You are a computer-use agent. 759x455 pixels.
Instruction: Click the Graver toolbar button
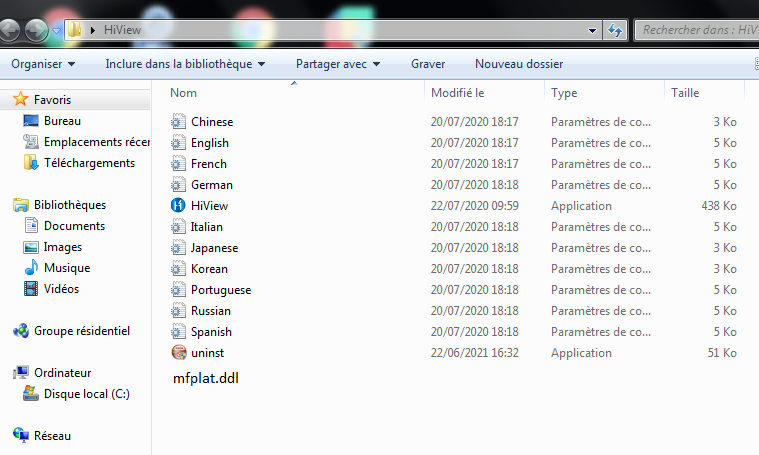coord(428,64)
